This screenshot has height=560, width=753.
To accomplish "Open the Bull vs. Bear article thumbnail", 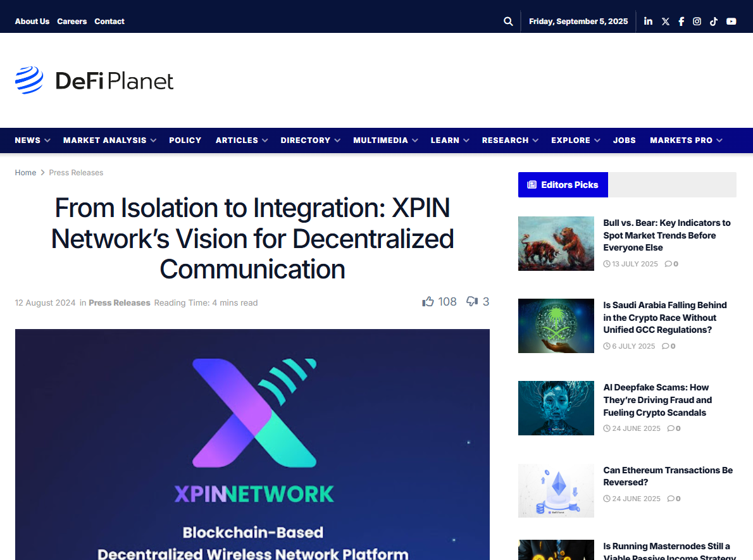I will click(x=556, y=244).
